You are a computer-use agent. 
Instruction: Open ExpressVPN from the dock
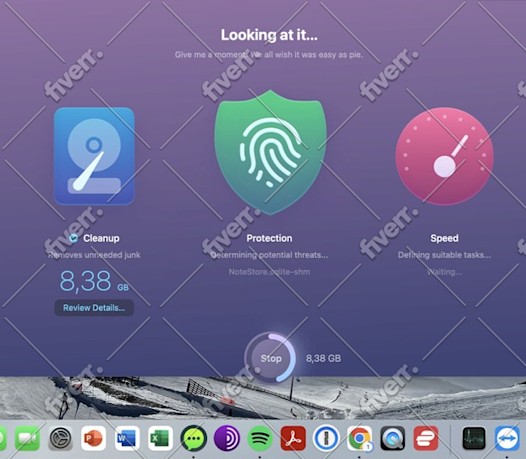point(426,438)
